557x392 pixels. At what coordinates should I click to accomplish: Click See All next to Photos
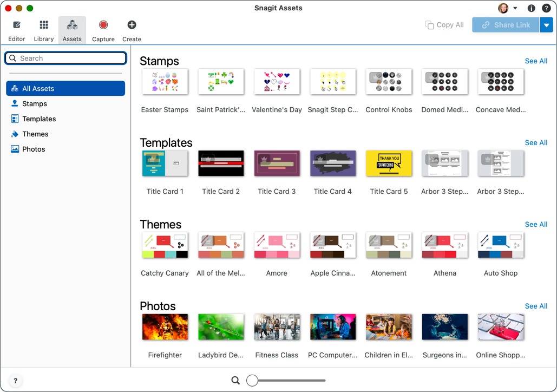(536, 306)
